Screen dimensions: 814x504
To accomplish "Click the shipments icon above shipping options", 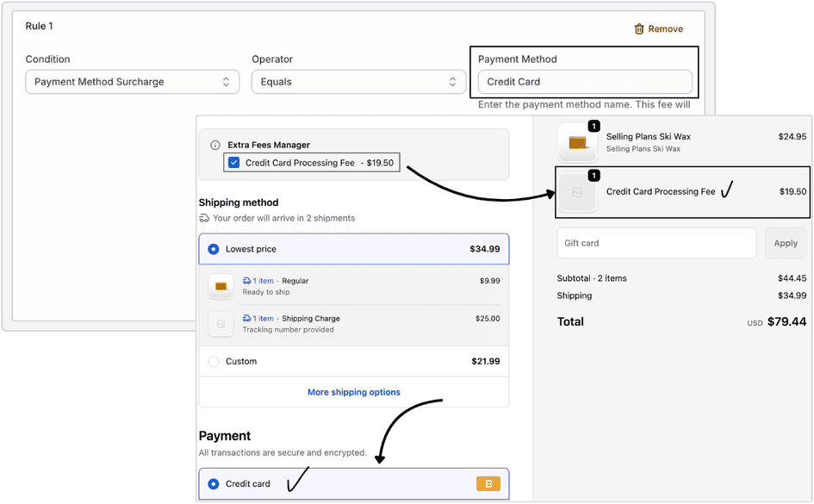I will pos(204,218).
